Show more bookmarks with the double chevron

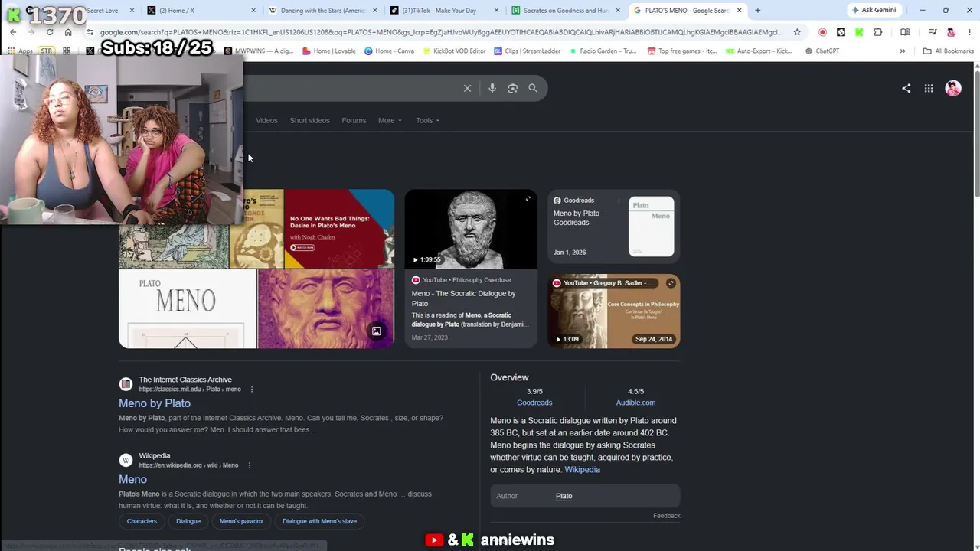pyautogui.click(x=902, y=51)
